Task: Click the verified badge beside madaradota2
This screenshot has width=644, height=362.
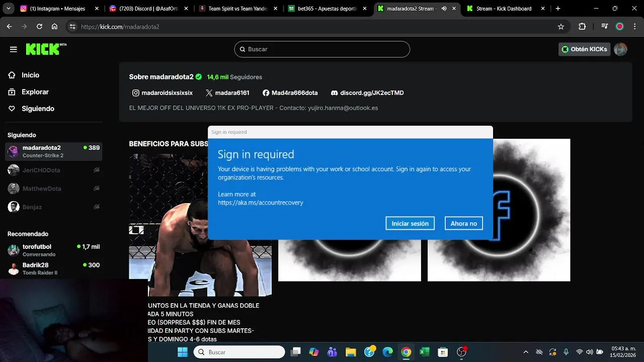Action: tap(199, 77)
